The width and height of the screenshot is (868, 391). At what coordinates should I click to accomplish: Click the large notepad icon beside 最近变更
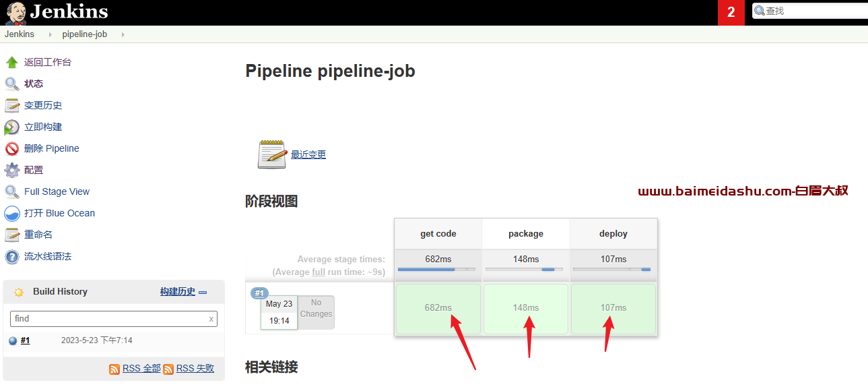[x=272, y=154]
